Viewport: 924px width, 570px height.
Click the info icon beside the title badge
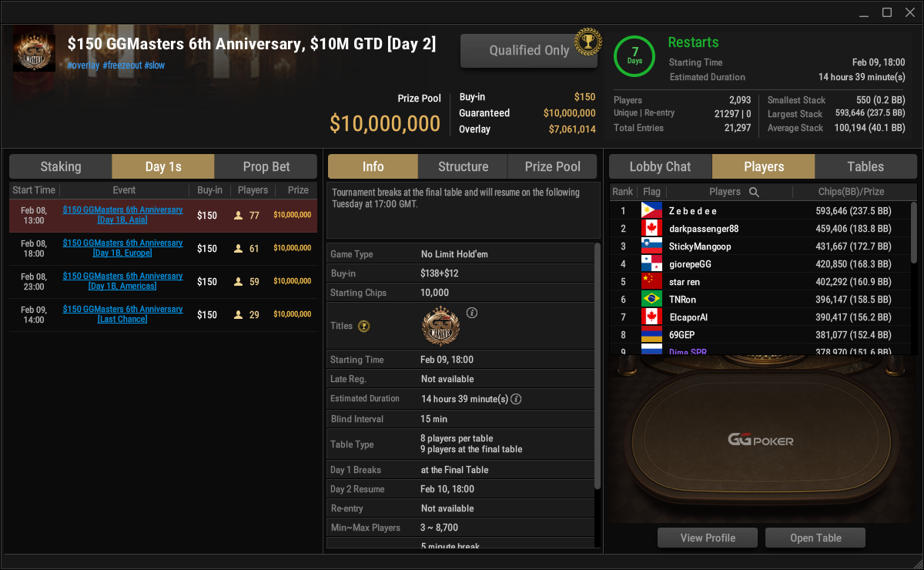tap(472, 313)
